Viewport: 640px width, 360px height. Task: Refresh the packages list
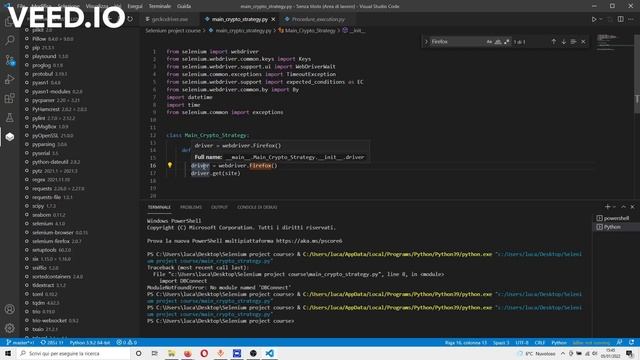tap(130, 19)
